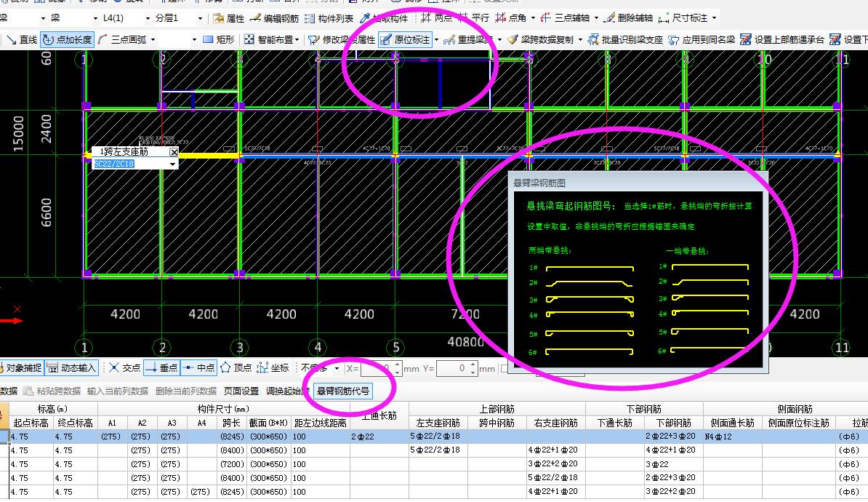Click the 页面设置 page setup button
The image size is (868, 502).
pos(241,391)
